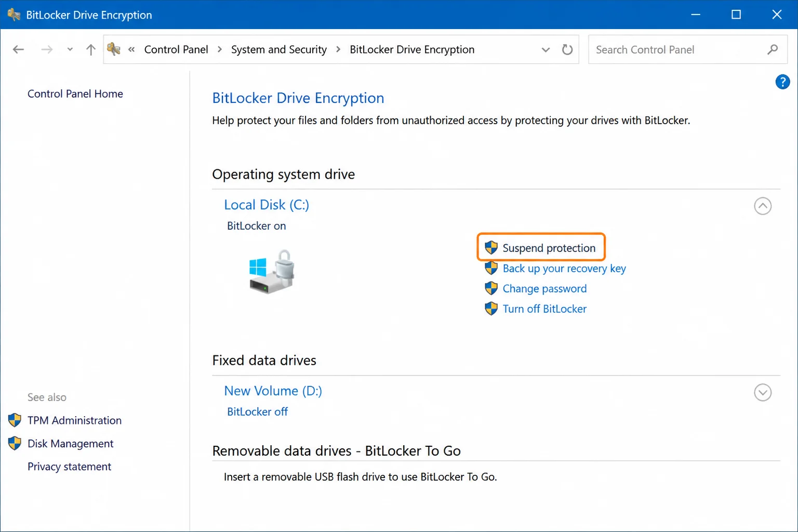This screenshot has width=798, height=532.
Task: Minimize the BitLocker window
Action: point(696,15)
